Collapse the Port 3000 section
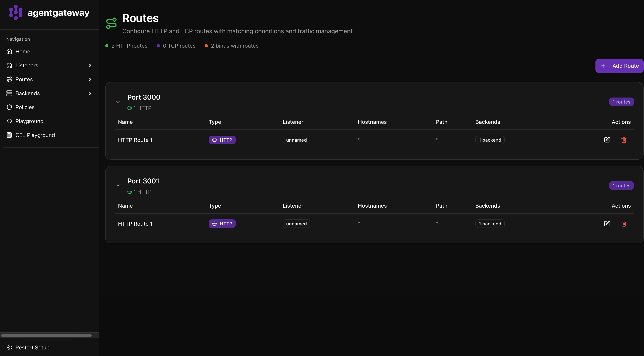The width and height of the screenshot is (644, 356). tap(118, 102)
